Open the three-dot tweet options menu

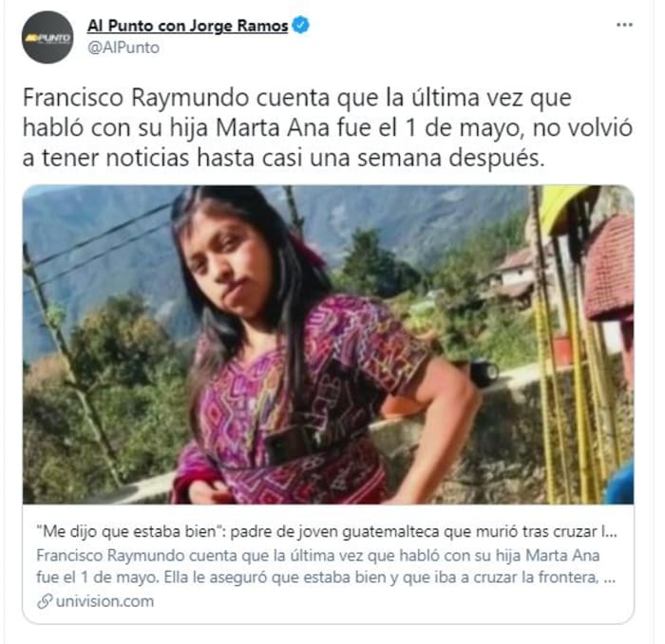coord(624,25)
